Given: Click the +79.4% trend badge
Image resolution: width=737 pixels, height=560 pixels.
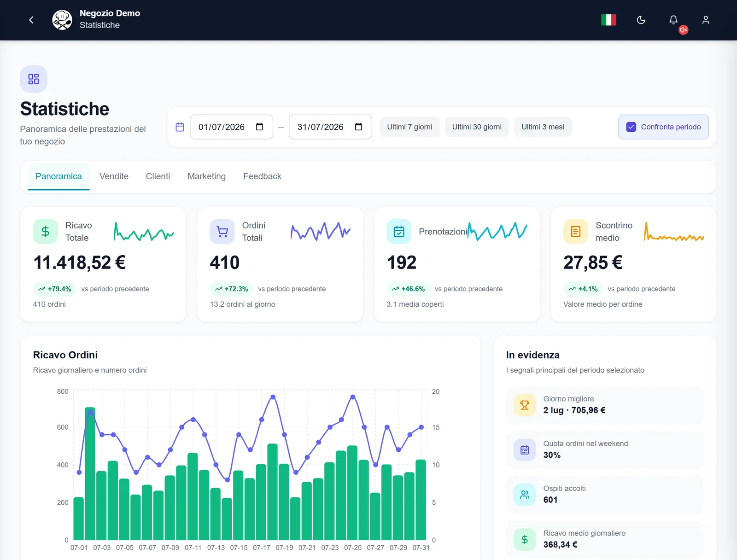Looking at the screenshot, I should click(x=54, y=289).
